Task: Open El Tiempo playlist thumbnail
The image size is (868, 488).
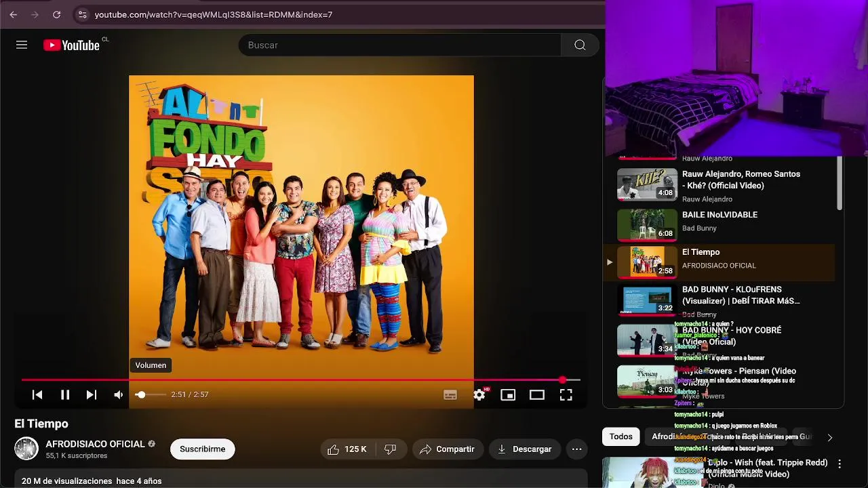Action: tap(647, 262)
